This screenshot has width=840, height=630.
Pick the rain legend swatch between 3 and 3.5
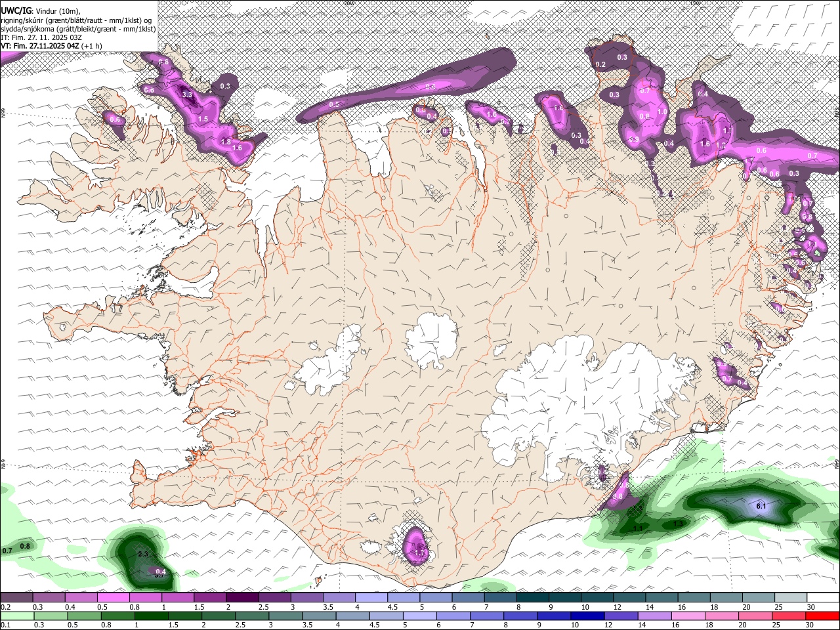click(285, 616)
